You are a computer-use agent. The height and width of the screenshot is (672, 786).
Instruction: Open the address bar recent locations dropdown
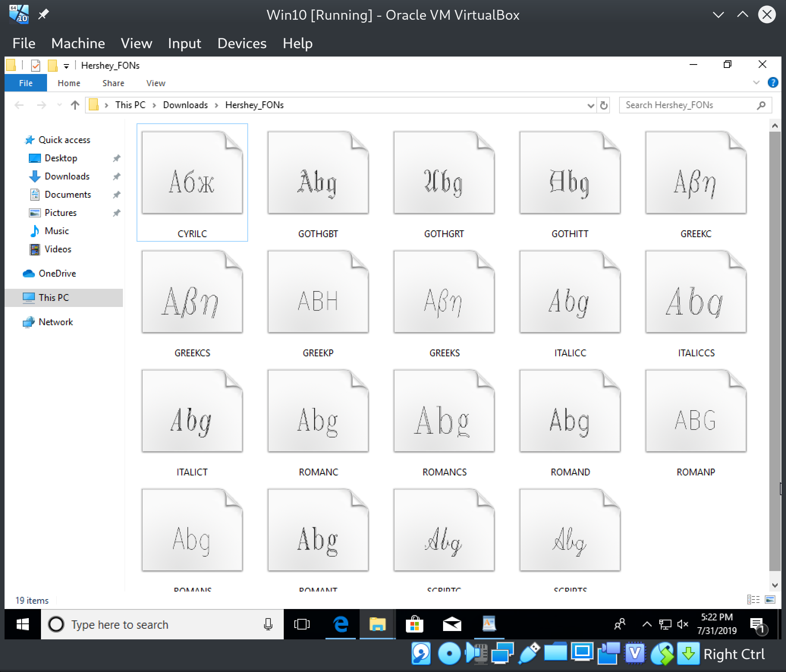[x=590, y=105]
